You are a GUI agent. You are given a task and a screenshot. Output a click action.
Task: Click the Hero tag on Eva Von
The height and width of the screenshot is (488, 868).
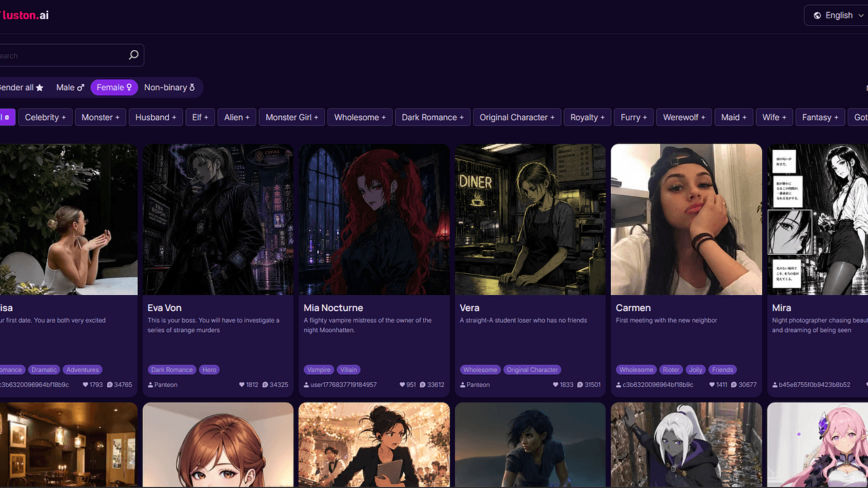click(x=210, y=369)
